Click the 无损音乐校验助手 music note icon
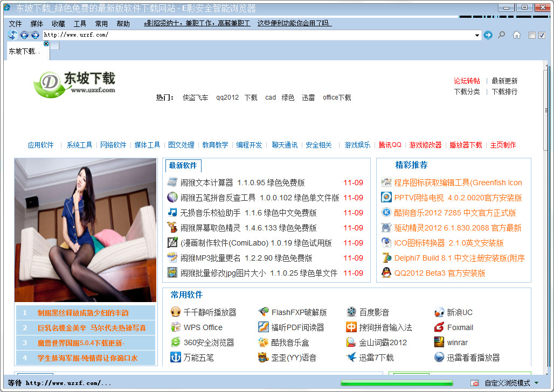 (172, 212)
